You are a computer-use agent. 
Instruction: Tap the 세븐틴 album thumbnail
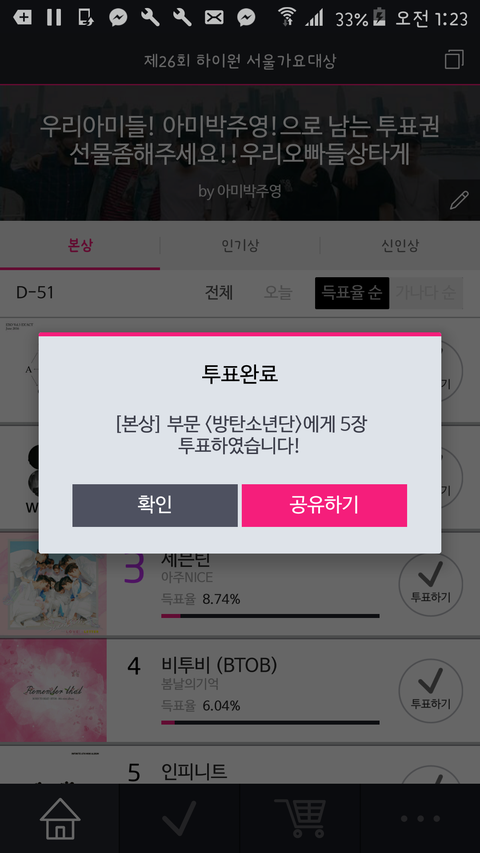[53, 584]
